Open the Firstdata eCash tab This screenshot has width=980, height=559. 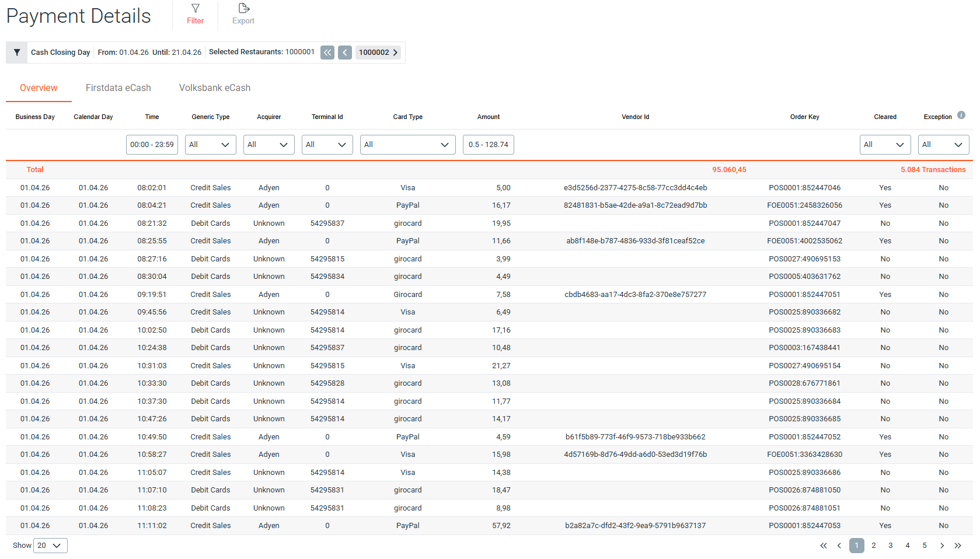[118, 88]
